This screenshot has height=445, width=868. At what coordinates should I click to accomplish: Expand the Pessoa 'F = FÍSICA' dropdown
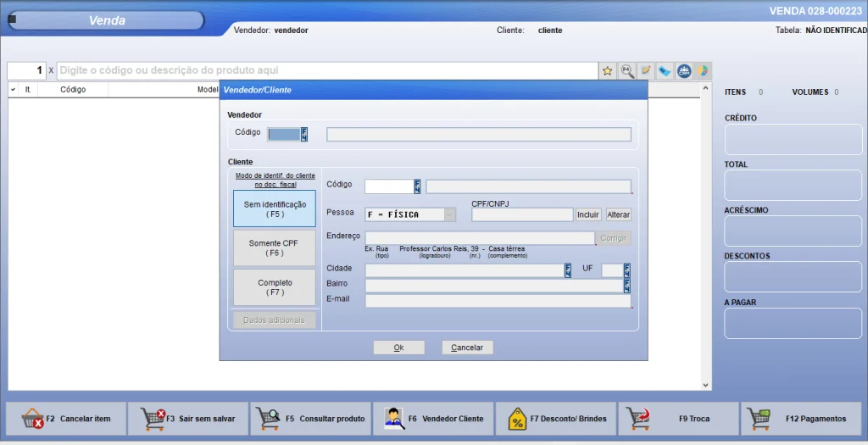click(x=449, y=214)
